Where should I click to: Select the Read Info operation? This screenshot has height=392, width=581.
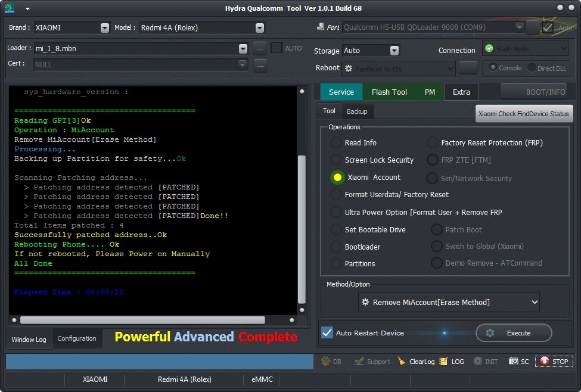335,142
